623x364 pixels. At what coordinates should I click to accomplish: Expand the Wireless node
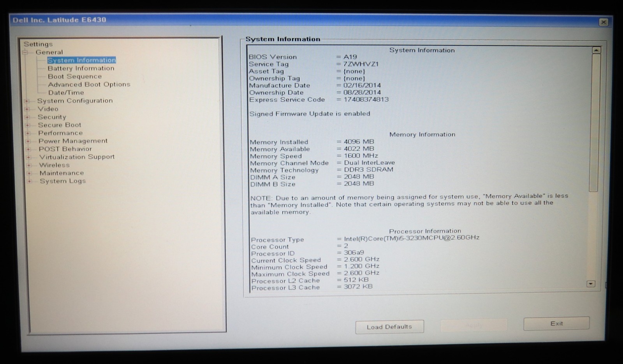click(x=29, y=165)
